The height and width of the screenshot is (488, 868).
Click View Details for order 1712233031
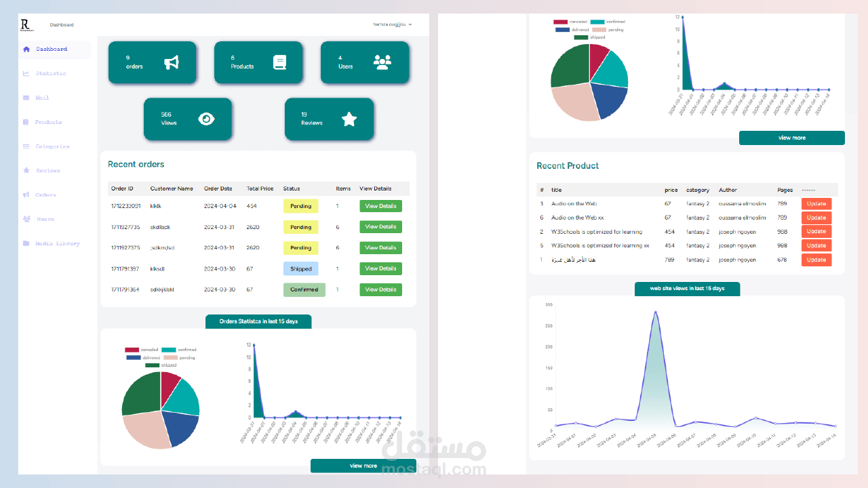380,205
